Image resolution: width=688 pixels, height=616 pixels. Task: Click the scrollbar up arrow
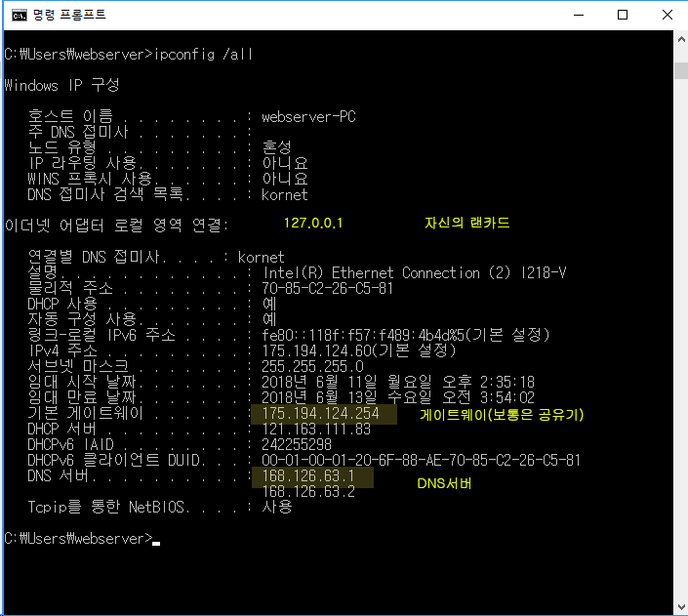tap(681, 39)
